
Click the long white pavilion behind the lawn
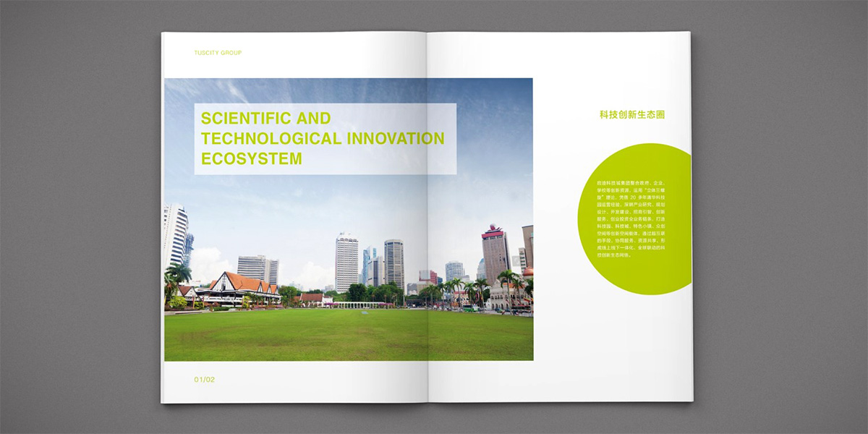(x=360, y=305)
